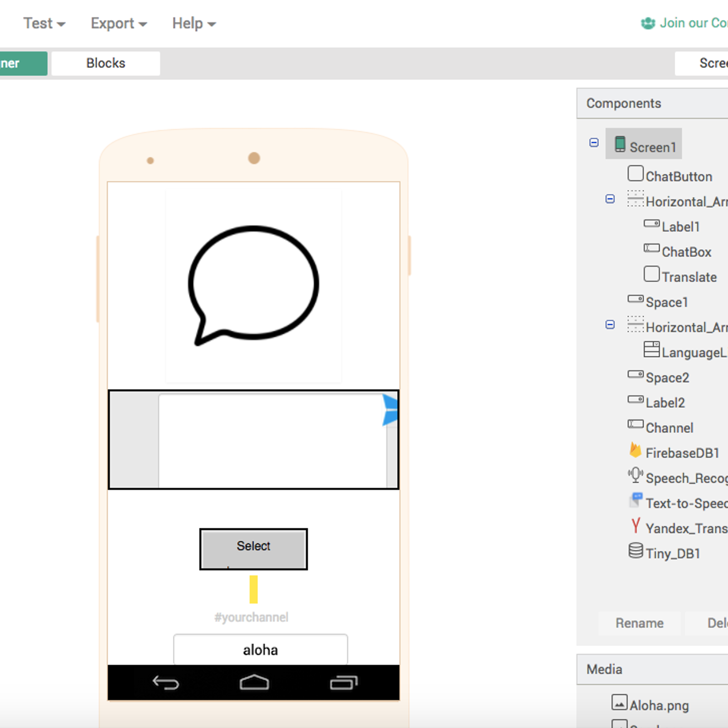Click the Rename component button
Screen dimensions: 728x728
click(639, 623)
